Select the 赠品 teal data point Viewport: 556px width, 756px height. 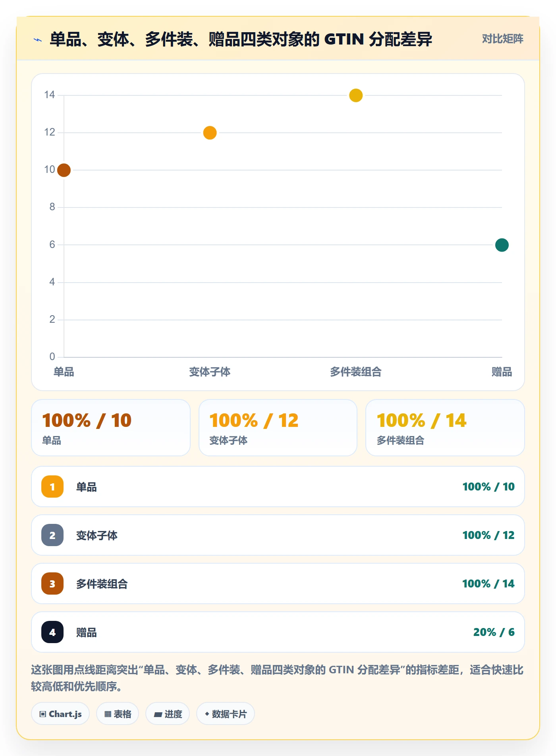[502, 245]
